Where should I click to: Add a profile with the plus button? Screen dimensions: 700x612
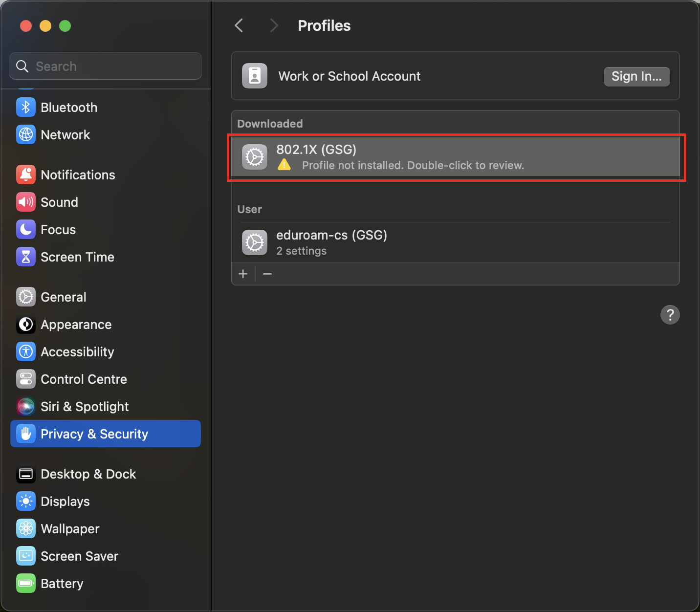[243, 274]
